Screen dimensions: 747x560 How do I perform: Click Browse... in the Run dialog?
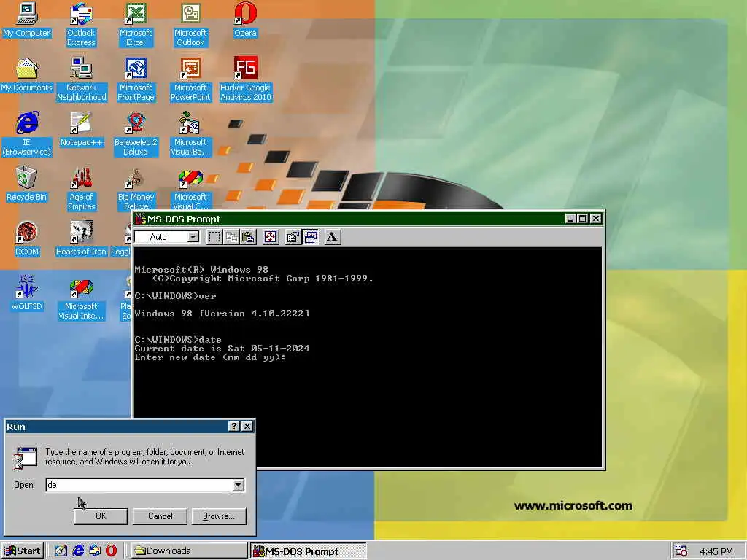219,516
